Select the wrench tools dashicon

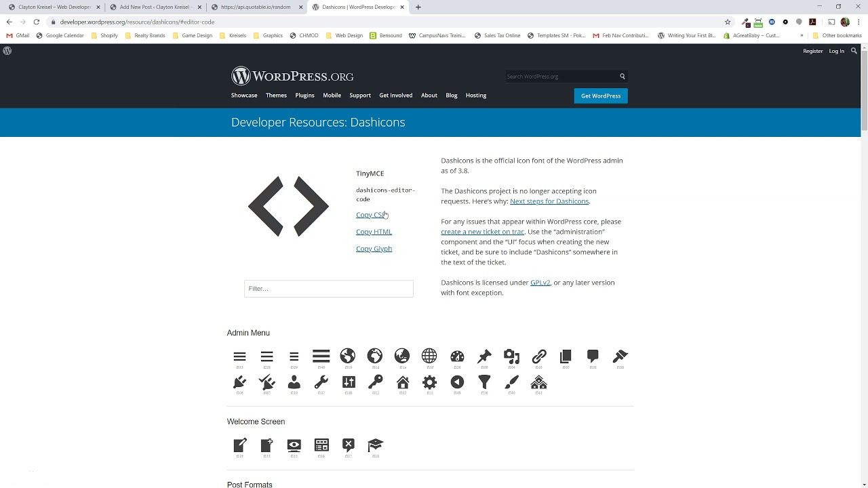pyautogui.click(x=321, y=382)
